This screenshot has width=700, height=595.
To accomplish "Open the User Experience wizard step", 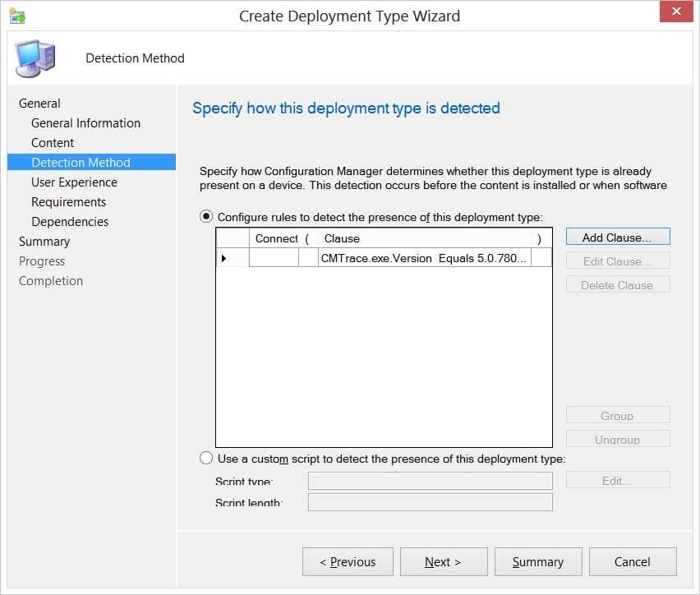I will pos(76,182).
